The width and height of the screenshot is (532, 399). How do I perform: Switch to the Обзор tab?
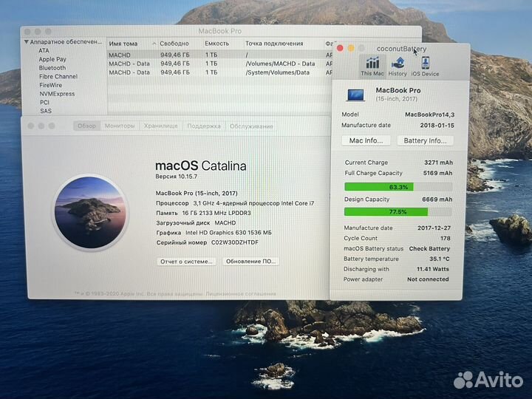[86, 126]
